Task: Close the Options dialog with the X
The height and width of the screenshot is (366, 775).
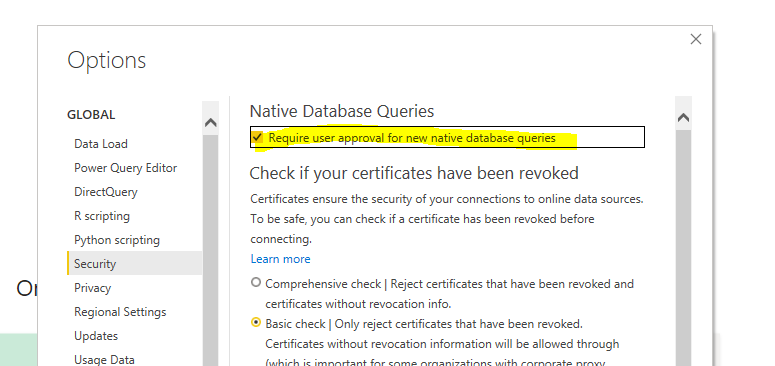Action: (695, 39)
